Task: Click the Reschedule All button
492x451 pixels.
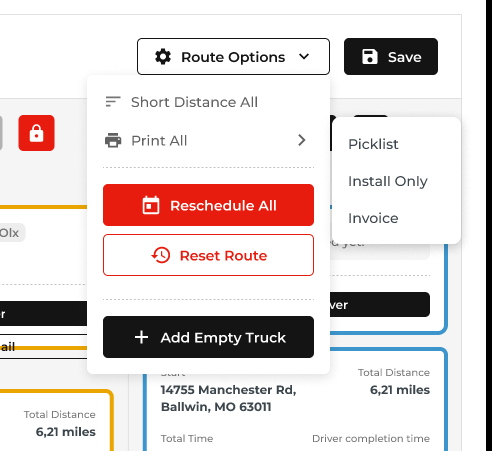Action: (208, 205)
